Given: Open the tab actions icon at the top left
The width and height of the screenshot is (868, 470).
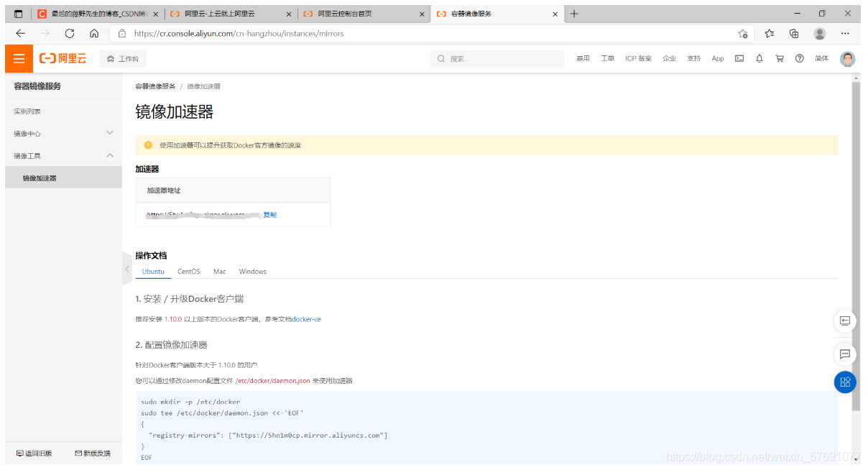Looking at the screenshot, I should tap(19, 14).
